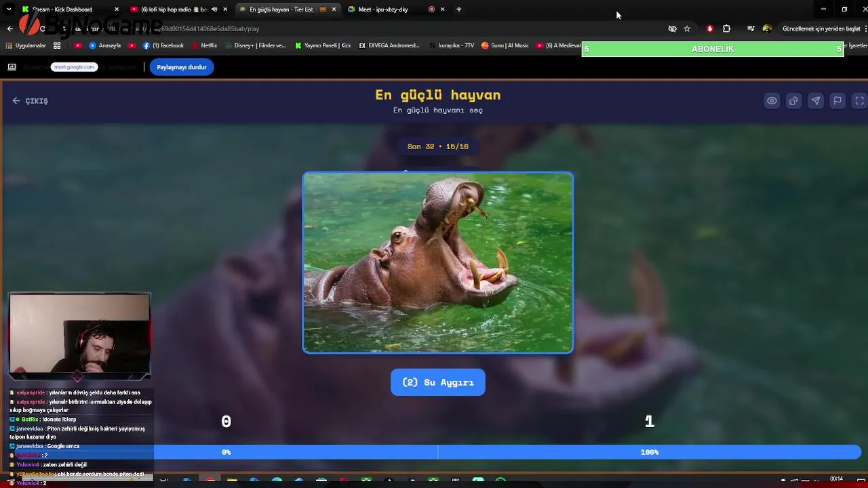Viewport: 868px width, 488px height.
Task: Click the right score 1
Action: (x=650, y=422)
